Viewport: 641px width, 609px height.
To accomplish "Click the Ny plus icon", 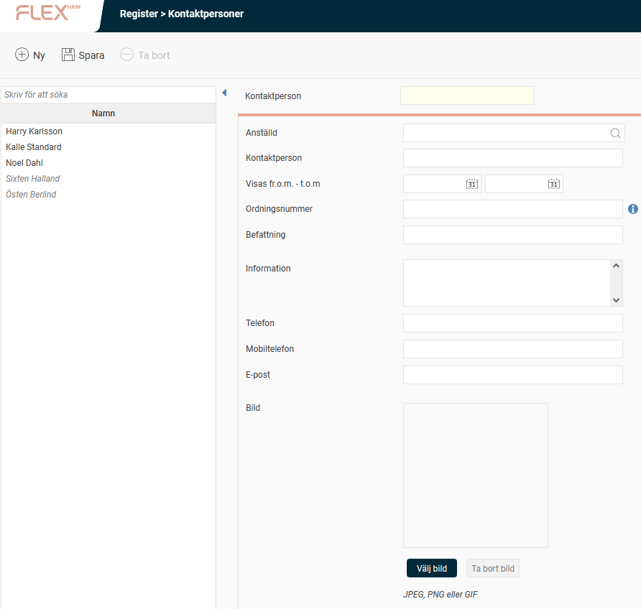I will [x=22, y=55].
